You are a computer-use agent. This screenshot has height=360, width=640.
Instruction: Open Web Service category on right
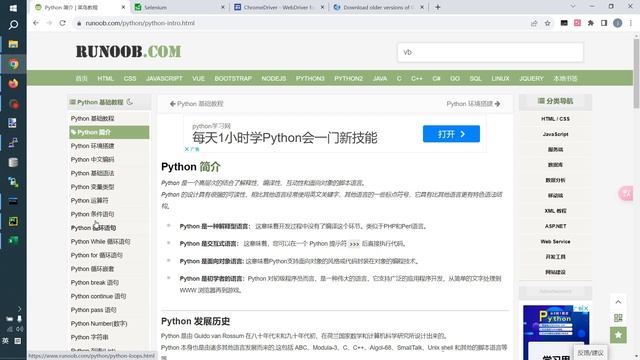click(555, 242)
